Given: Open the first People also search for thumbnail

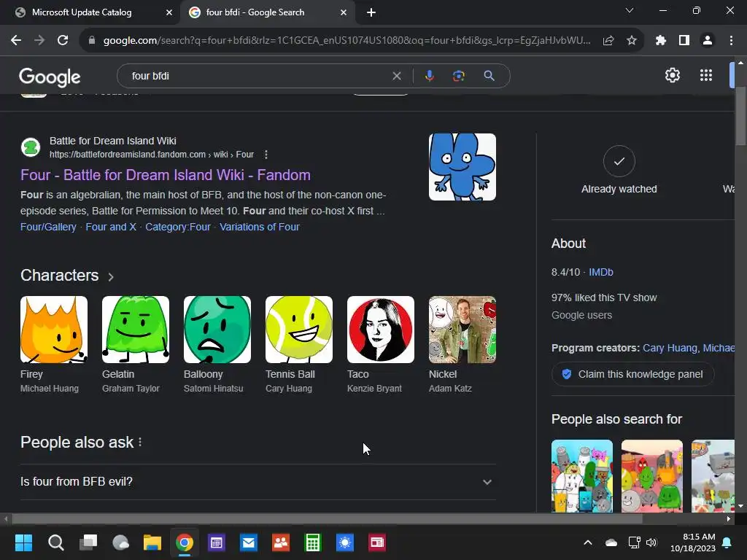Looking at the screenshot, I should coord(581,475).
